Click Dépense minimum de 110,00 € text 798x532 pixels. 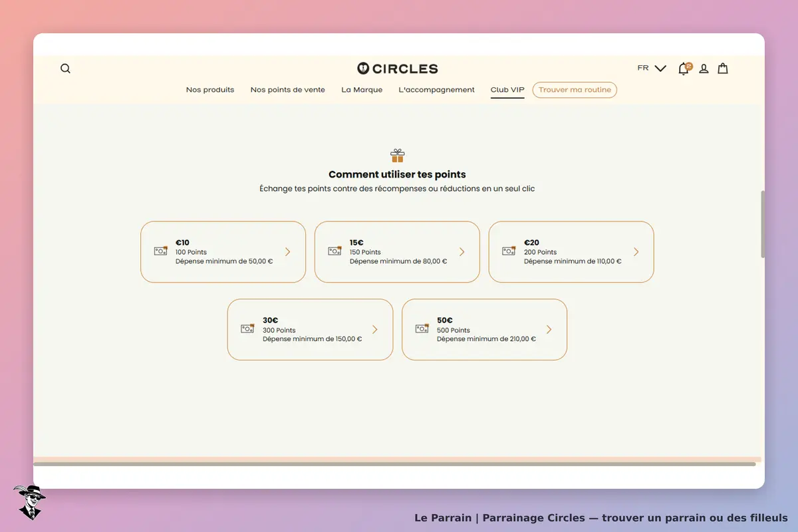point(573,261)
